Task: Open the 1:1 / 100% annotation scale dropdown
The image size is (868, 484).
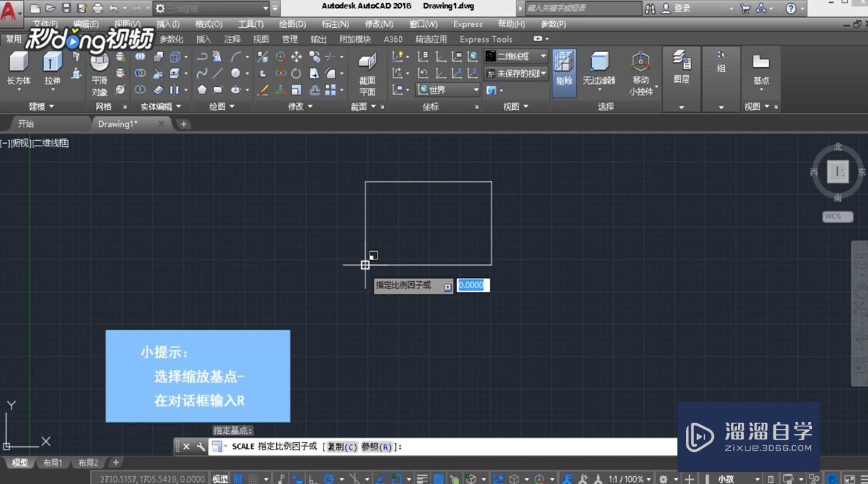Action: coord(630,479)
